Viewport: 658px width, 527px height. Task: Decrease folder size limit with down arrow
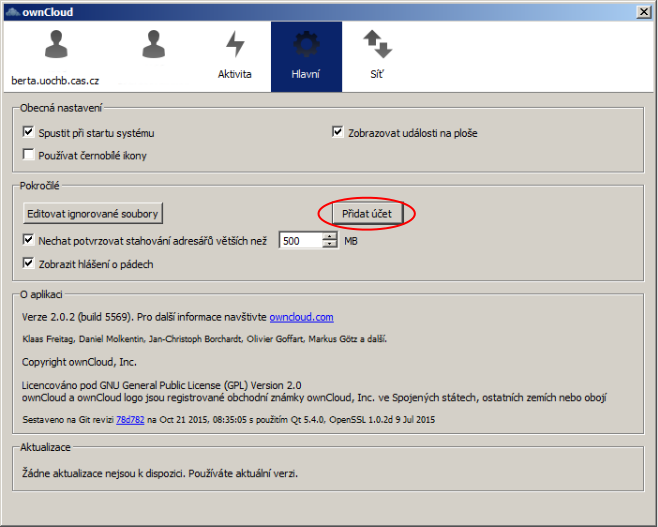point(330,245)
